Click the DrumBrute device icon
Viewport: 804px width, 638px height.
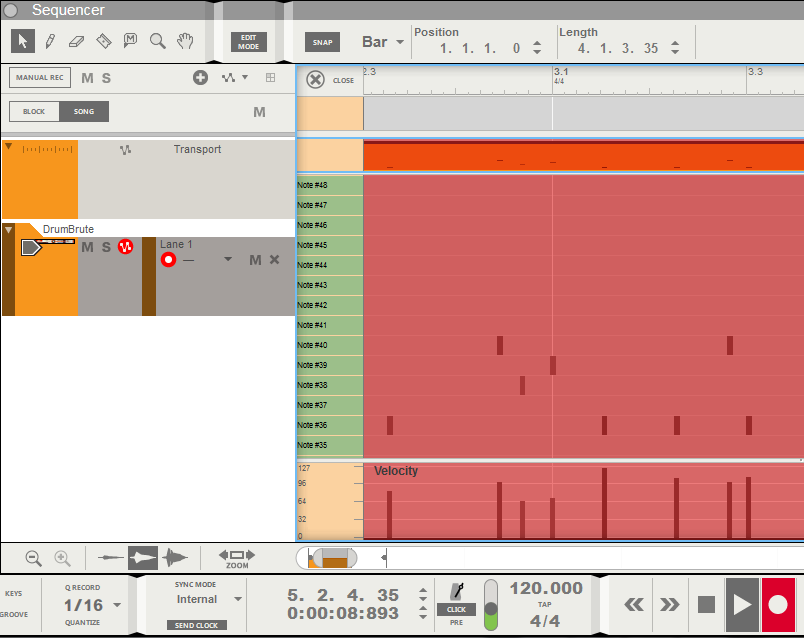31,248
